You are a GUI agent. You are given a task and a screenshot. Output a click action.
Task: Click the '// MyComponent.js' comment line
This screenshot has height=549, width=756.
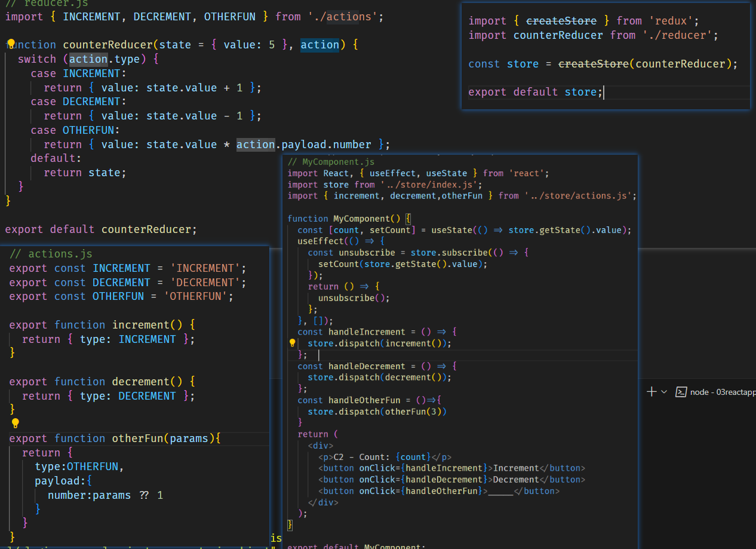click(x=331, y=162)
